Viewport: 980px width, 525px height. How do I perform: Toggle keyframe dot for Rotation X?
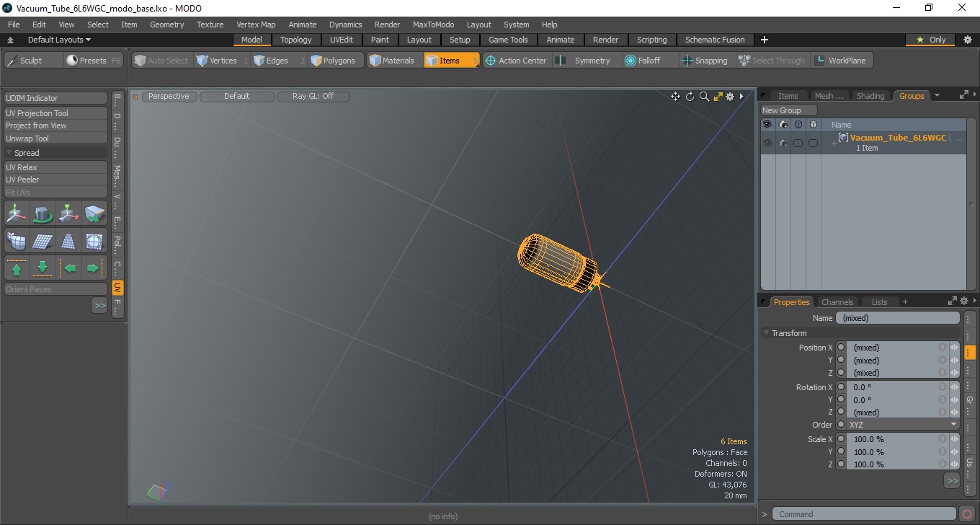click(x=841, y=387)
